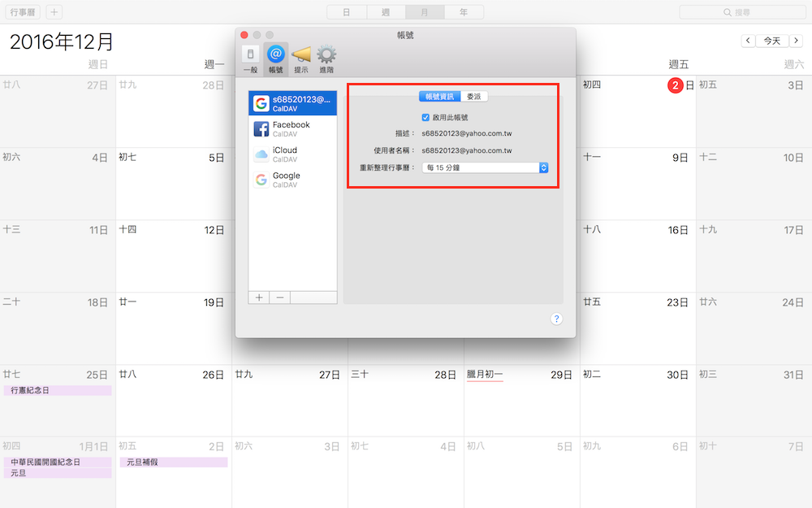Click the 今天 (Today) button

tap(771, 41)
